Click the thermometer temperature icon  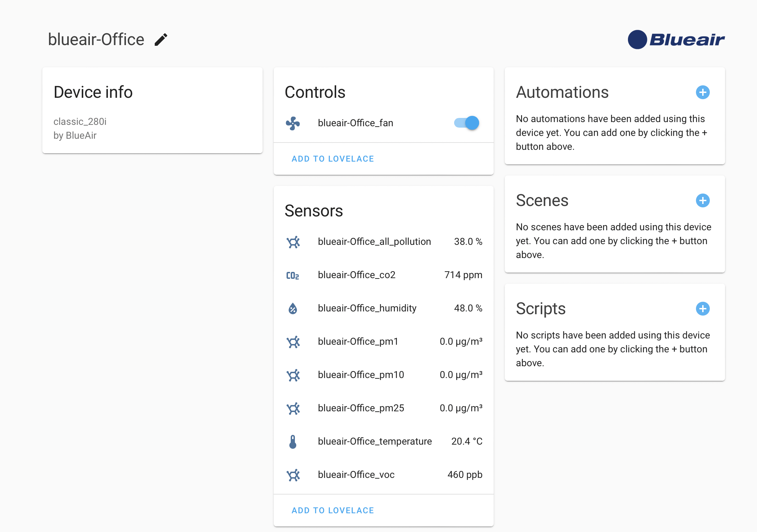tap(293, 441)
